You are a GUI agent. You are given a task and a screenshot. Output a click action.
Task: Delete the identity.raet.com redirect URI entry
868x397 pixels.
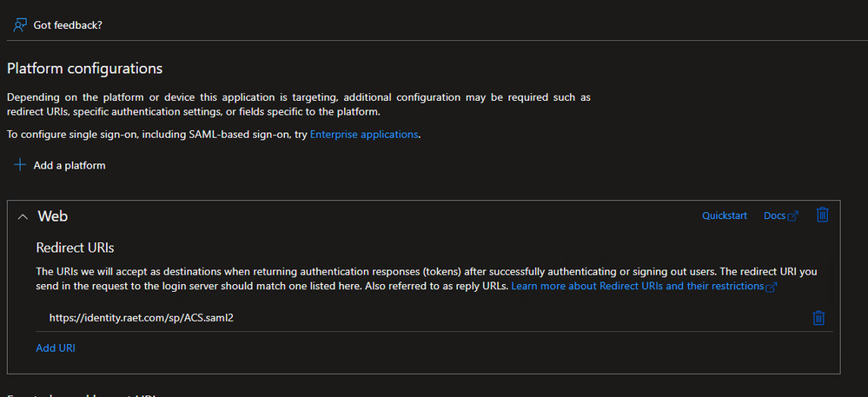pyautogui.click(x=818, y=318)
